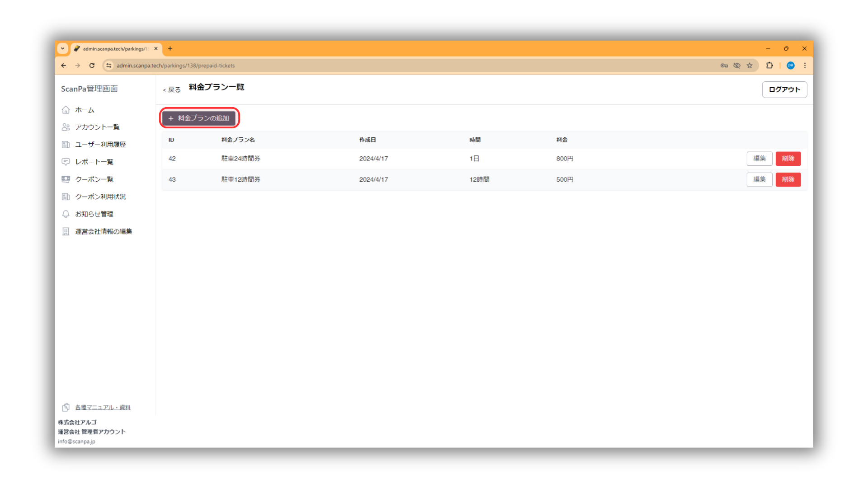Delete the 24-hour parking ticket plan

tap(788, 159)
